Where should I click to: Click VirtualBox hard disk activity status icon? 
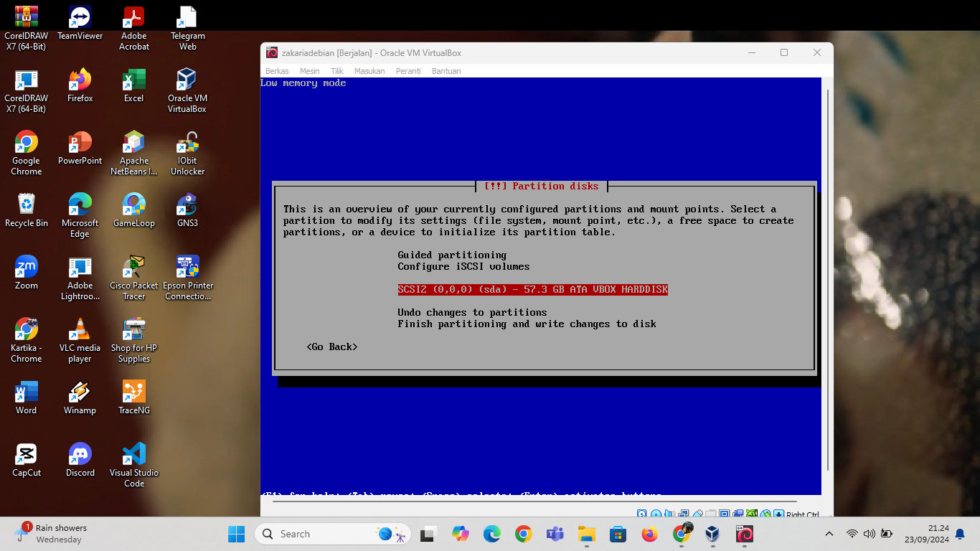(x=641, y=513)
